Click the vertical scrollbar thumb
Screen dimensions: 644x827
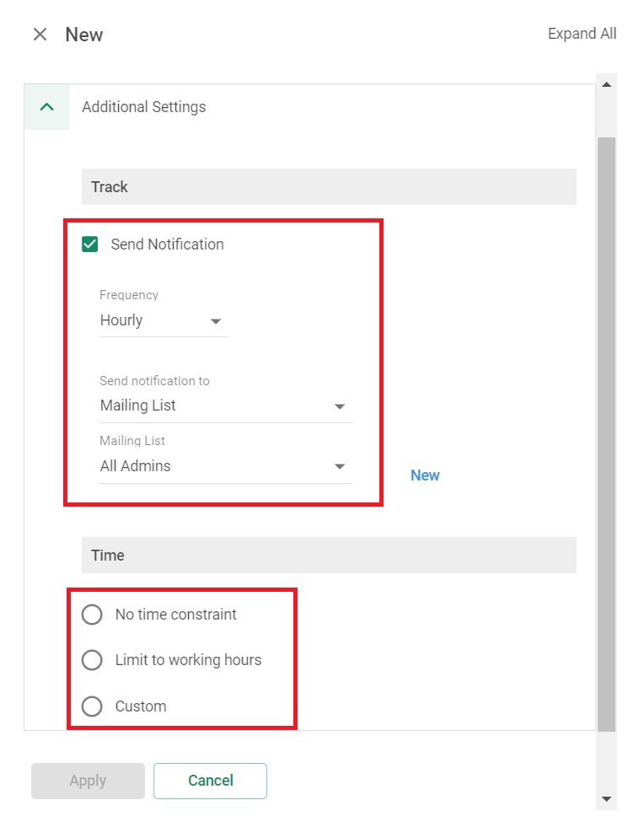pyautogui.click(x=607, y=435)
